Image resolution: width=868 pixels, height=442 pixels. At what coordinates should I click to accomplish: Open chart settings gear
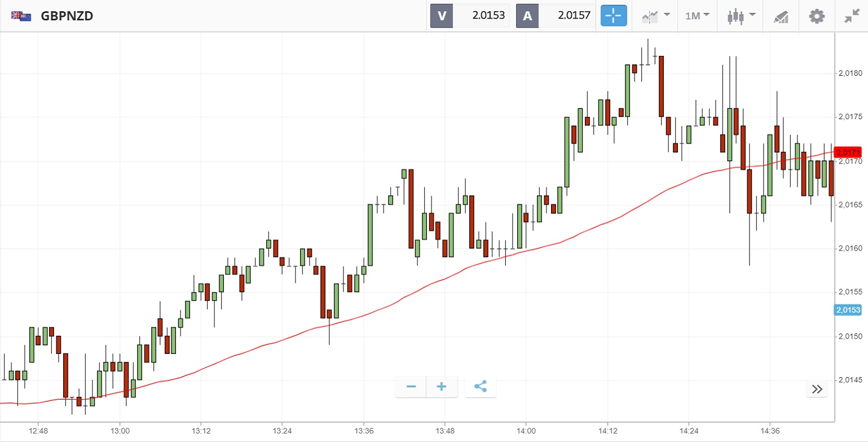(816, 16)
